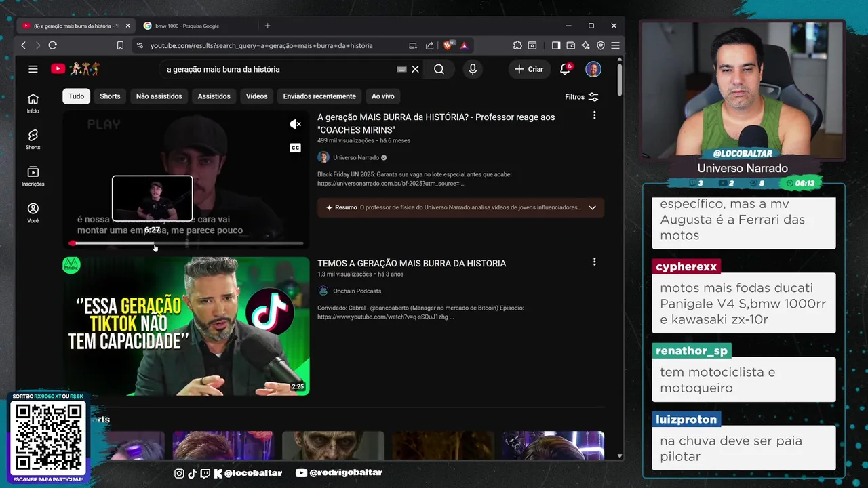Expand the Resumo summary chevron
This screenshot has width=868, height=488.
point(592,207)
